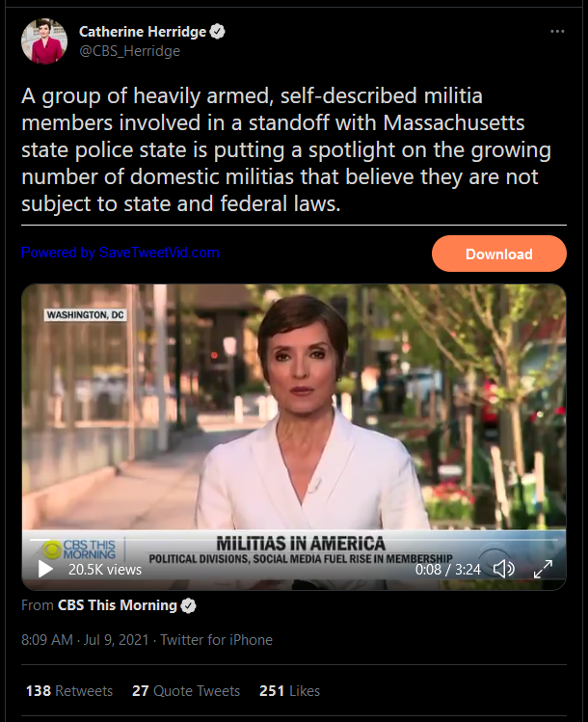Open the @CBS_Herridge handle
This screenshot has height=722, width=588.
[x=129, y=51]
